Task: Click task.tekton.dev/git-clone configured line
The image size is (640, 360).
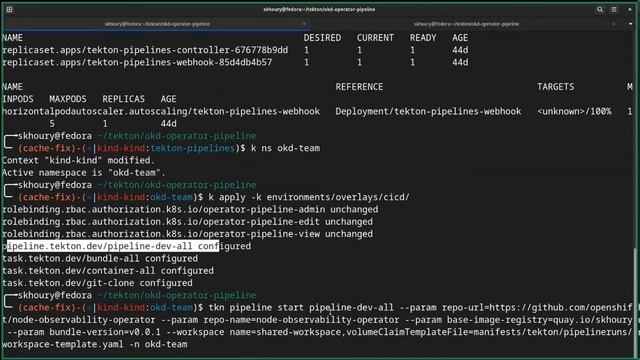Action: coord(97,283)
